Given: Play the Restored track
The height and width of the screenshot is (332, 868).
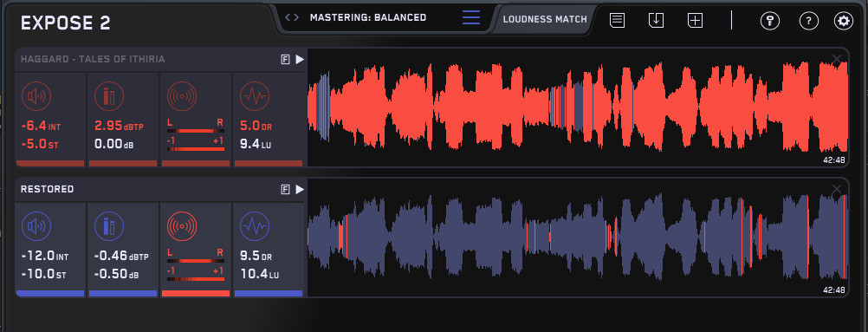Looking at the screenshot, I should pyautogui.click(x=300, y=190).
